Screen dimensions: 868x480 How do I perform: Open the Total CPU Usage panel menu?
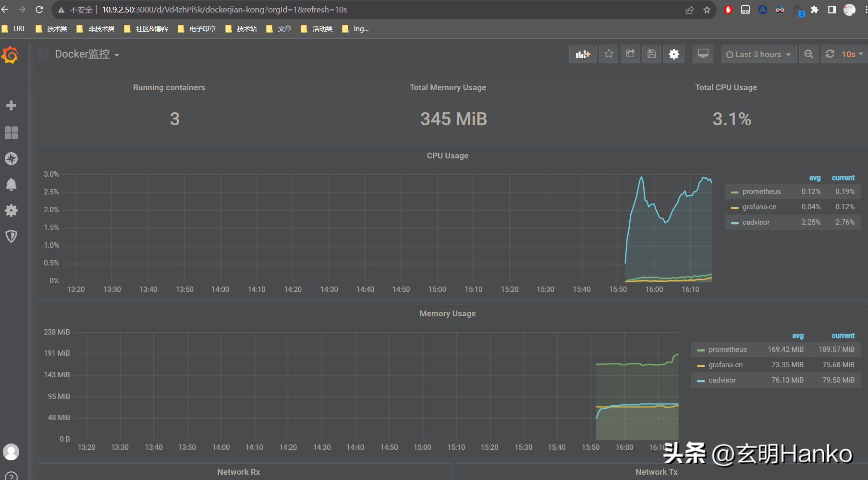(726, 87)
